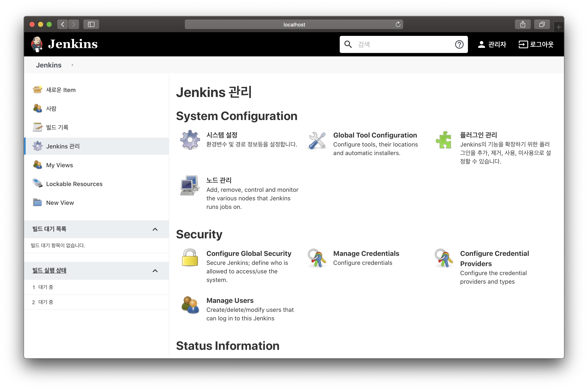Open the 관리자 user profile link

tap(492, 44)
